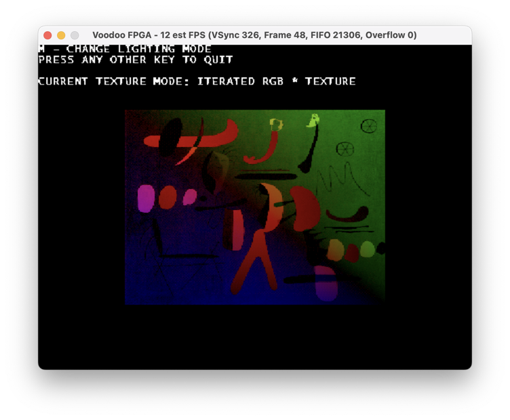This screenshot has height=420, width=510.
Task: Click the Voodoo FPGA window title text
Action: click(x=254, y=35)
